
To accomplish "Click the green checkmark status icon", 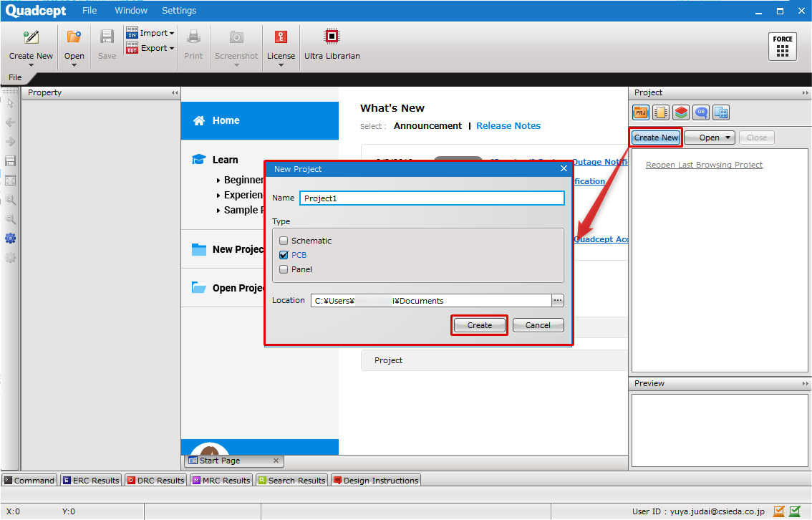I will (795, 511).
